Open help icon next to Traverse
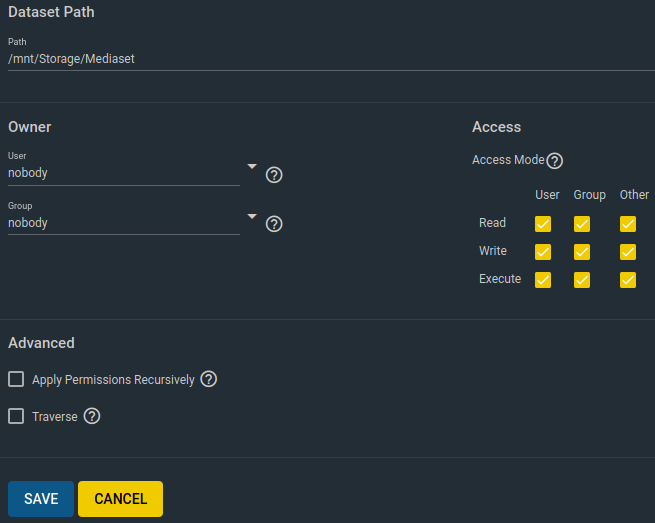Image resolution: width=655 pixels, height=523 pixels. 92,416
